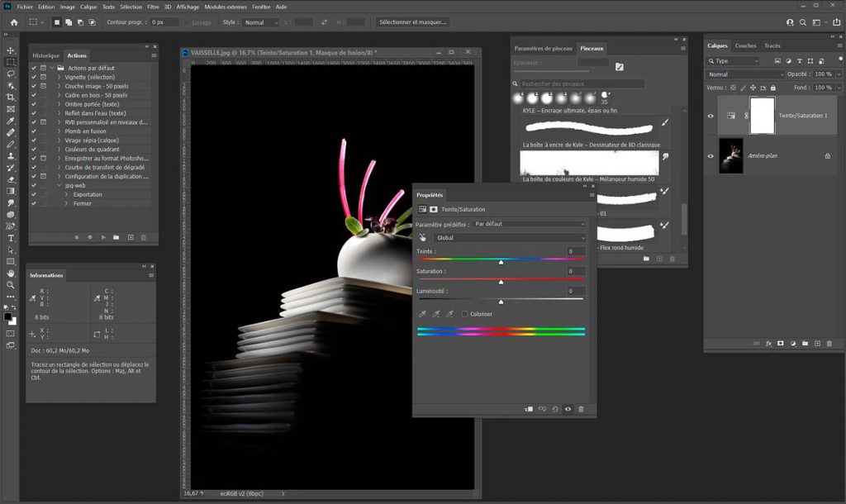Open the Paramètre prédéfini dropdown
Screen dimensions: 846x504
coord(530,224)
